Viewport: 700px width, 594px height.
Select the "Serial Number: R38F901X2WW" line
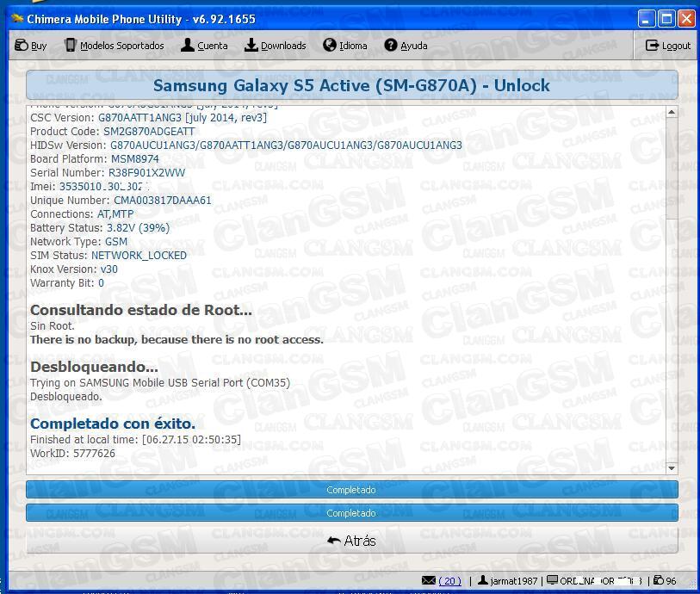click(108, 173)
